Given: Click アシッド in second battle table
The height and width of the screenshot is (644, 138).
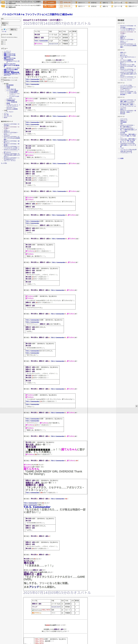Looking at the screenshot, I should [35, 607].
